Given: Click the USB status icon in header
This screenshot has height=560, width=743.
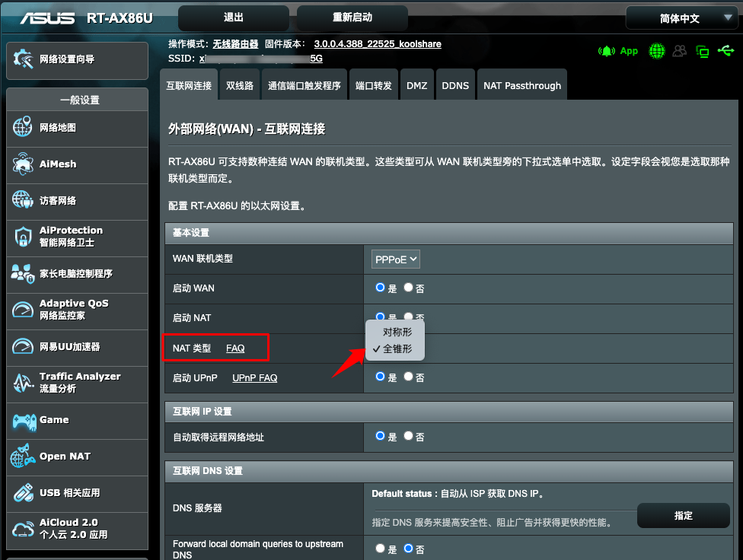Looking at the screenshot, I should (x=726, y=50).
